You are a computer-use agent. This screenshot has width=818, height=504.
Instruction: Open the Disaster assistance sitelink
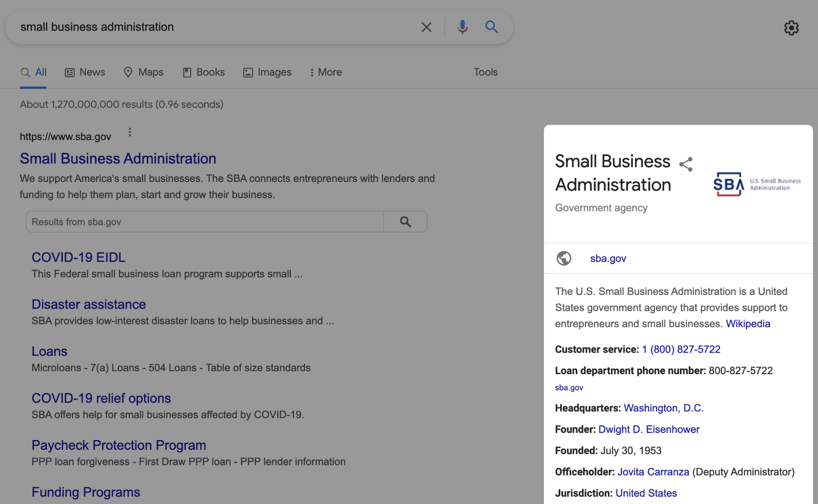pyautogui.click(x=89, y=304)
